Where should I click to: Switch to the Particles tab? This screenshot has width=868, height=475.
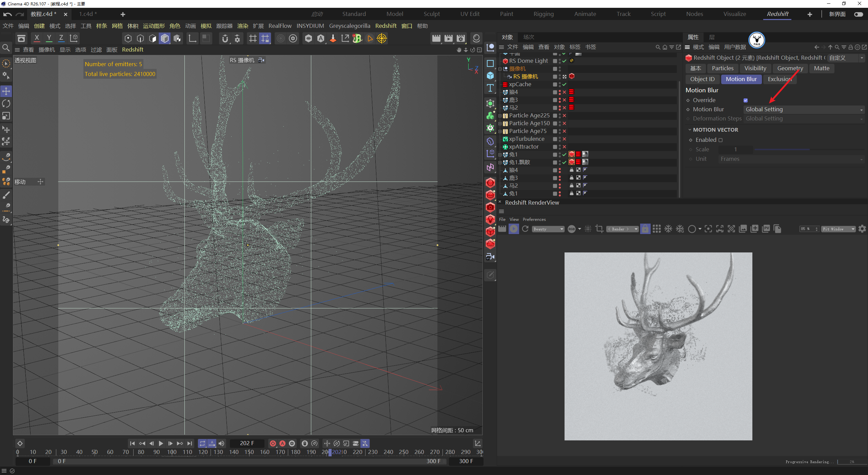click(x=722, y=69)
